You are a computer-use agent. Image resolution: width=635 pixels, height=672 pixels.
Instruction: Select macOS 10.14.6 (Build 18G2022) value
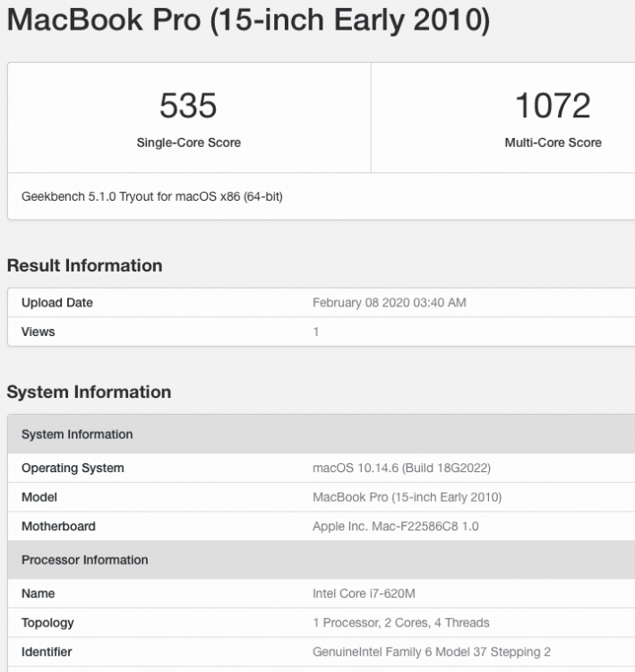tap(401, 468)
